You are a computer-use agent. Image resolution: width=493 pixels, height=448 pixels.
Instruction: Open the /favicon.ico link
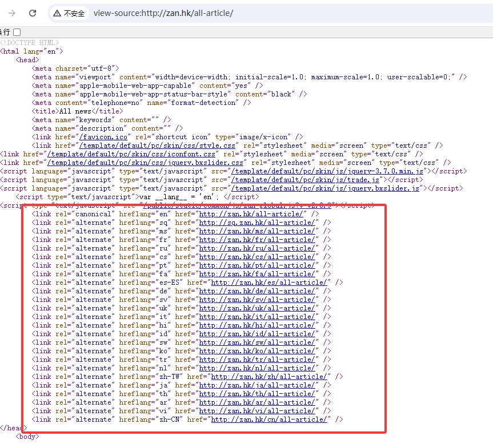point(103,137)
